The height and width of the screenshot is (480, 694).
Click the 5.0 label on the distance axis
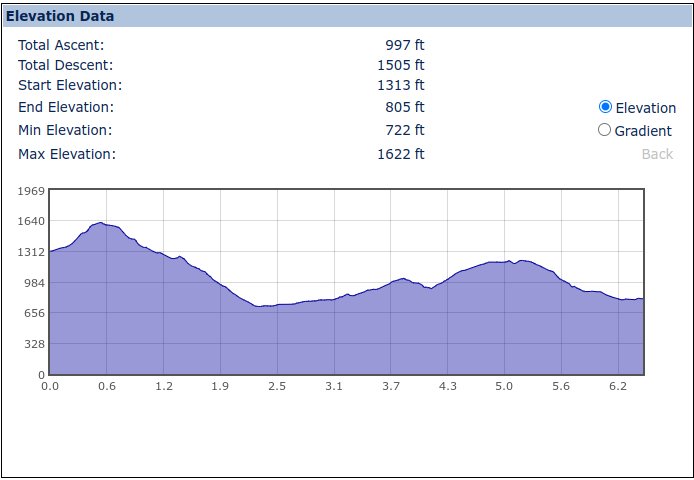point(504,386)
